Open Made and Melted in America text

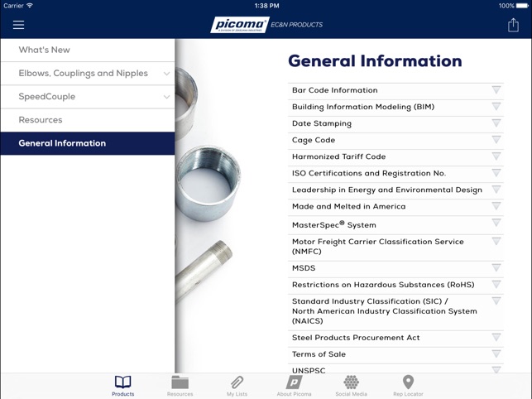pos(349,206)
